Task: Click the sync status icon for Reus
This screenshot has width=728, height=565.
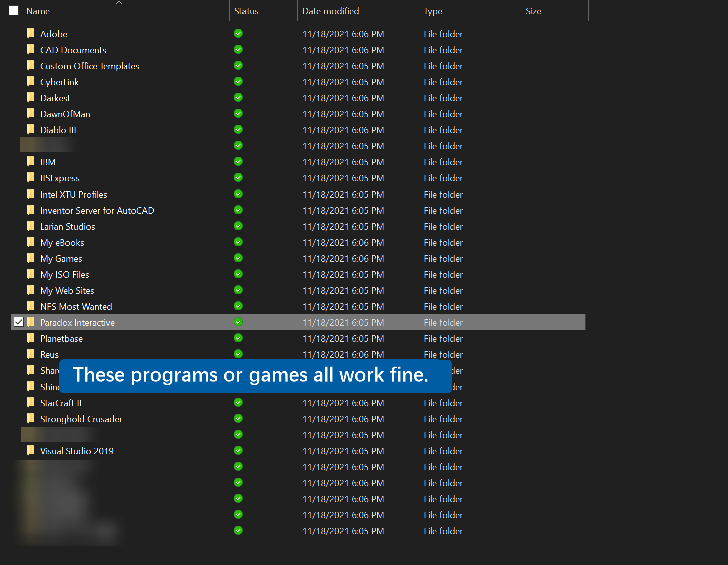Action: pos(238,354)
